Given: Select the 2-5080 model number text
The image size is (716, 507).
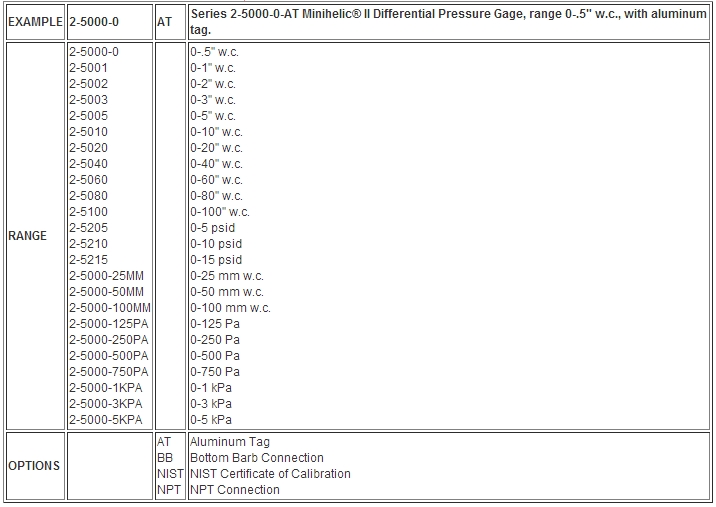Looking at the screenshot, I should coord(89,196).
